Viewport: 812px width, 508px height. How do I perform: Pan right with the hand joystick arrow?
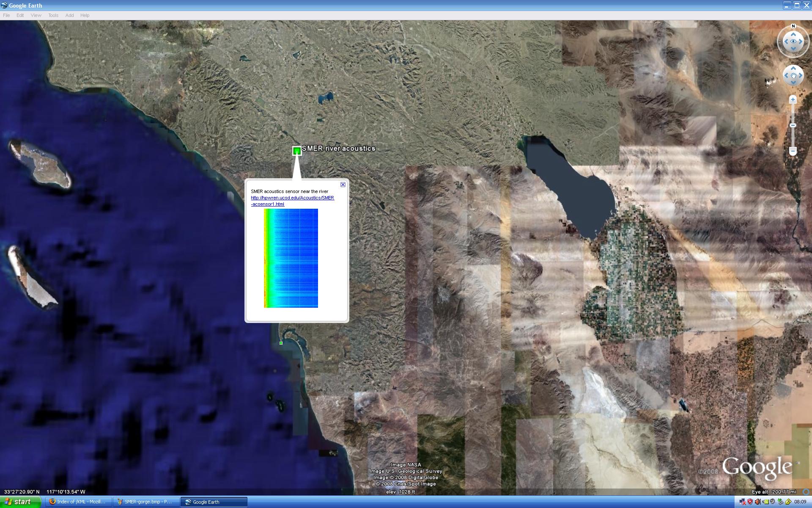point(801,75)
